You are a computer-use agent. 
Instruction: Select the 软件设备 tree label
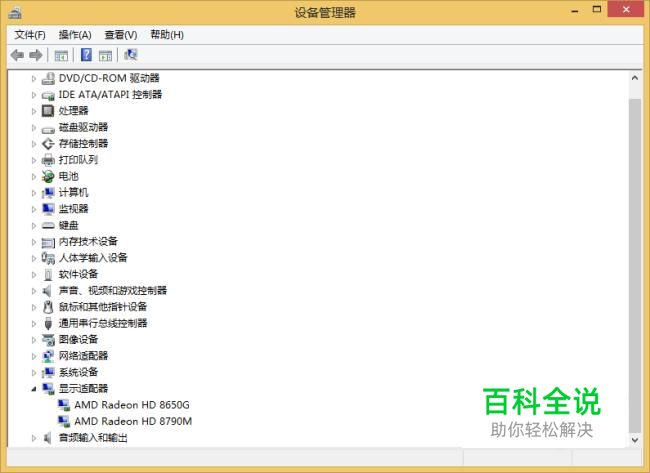[x=78, y=274]
